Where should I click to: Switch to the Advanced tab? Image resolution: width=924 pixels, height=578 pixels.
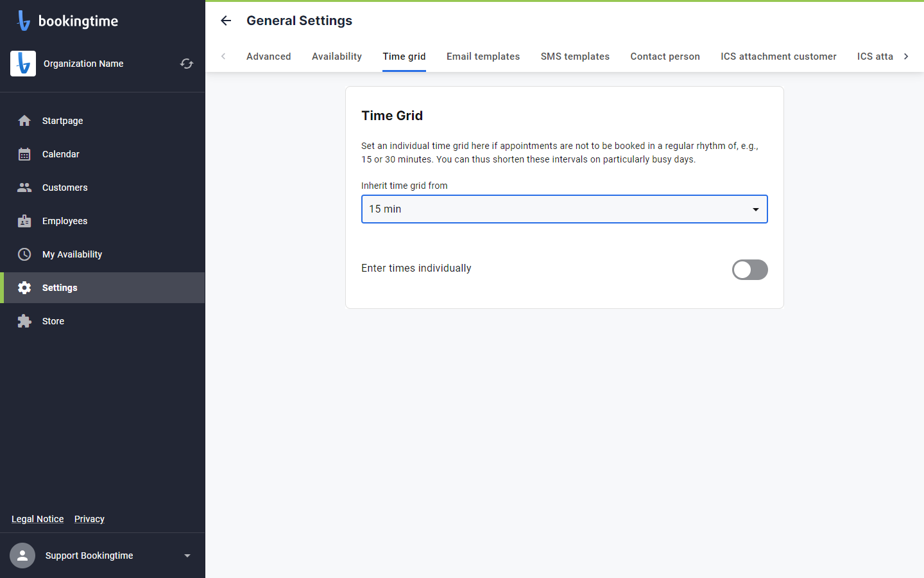click(x=269, y=57)
